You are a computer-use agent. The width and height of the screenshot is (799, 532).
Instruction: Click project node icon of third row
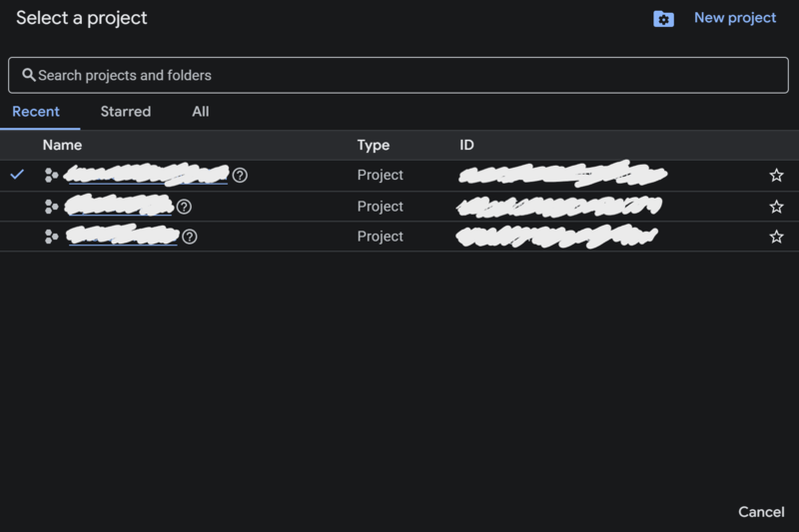(51, 237)
